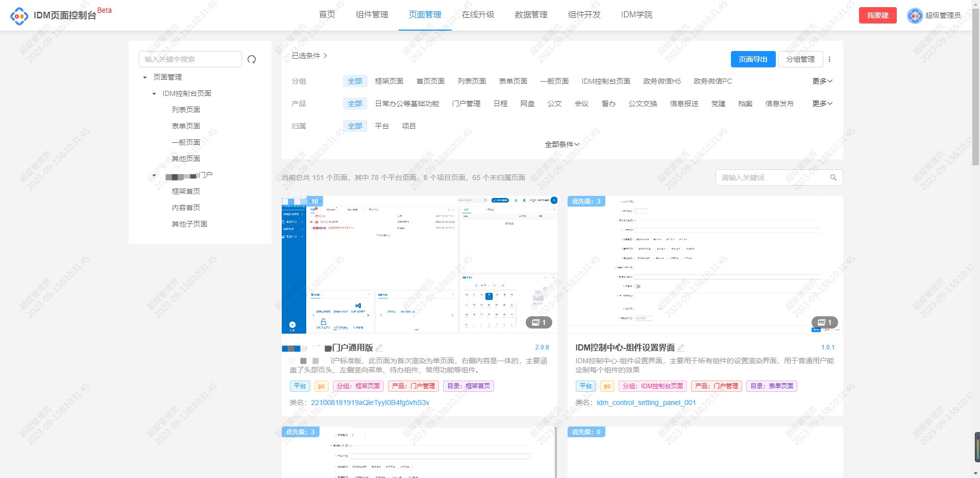
Task: Click the IDM console logo icon
Action: click(x=19, y=16)
